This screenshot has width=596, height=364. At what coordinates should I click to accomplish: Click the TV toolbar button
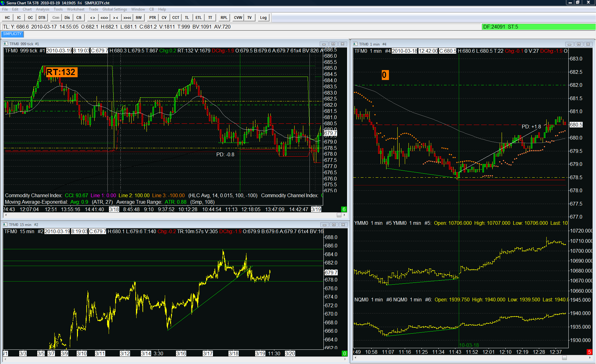(250, 18)
